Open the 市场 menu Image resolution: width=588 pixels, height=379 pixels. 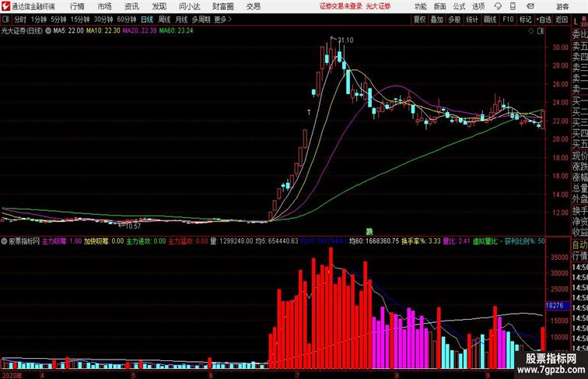105,6
